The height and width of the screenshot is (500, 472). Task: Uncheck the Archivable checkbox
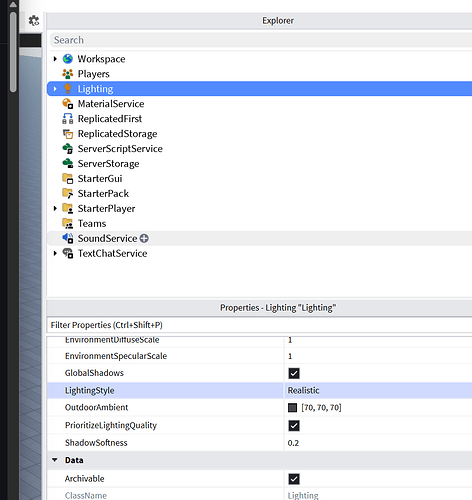click(294, 479)
